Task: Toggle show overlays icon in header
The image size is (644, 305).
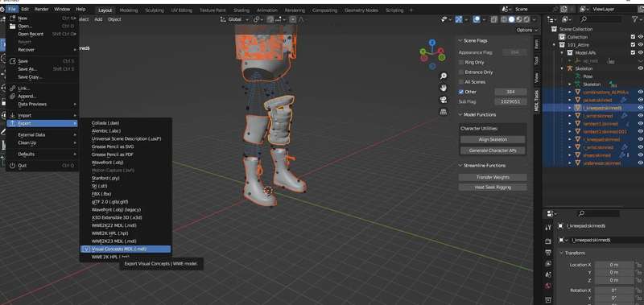Action: pyautogui.click(x=476, y=19)
